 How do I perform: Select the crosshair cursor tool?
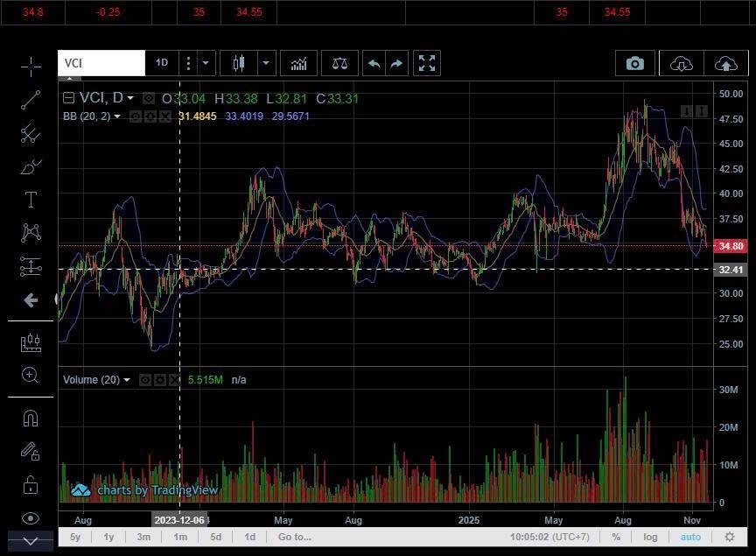pyautogui.click(x=31, y=67)
